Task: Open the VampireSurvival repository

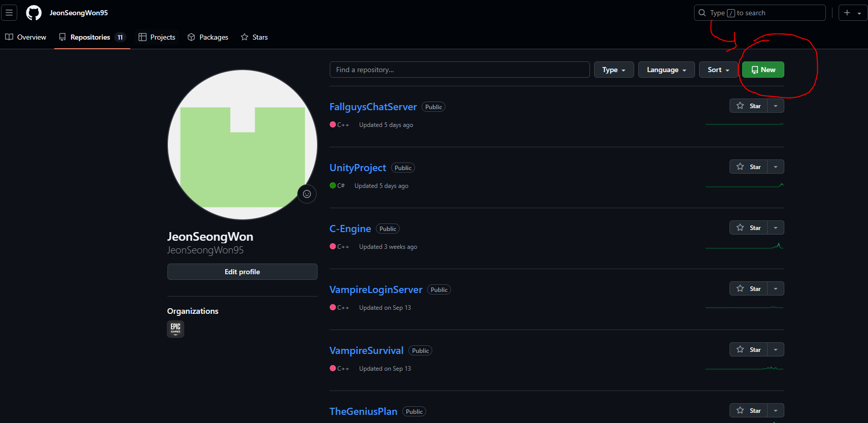Action: tap(366, 350)
